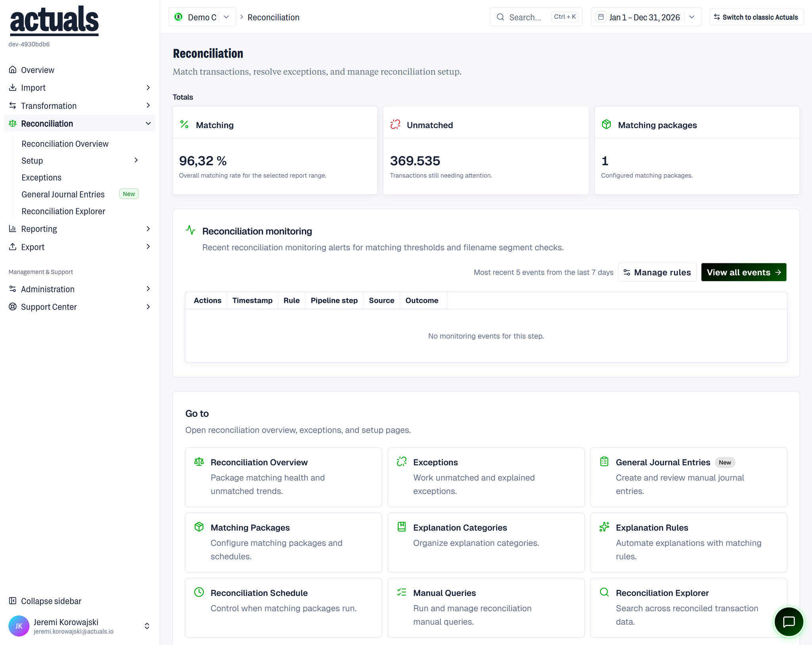Switch to classic Actuals
812x645 pixels.
coord(756,17)
